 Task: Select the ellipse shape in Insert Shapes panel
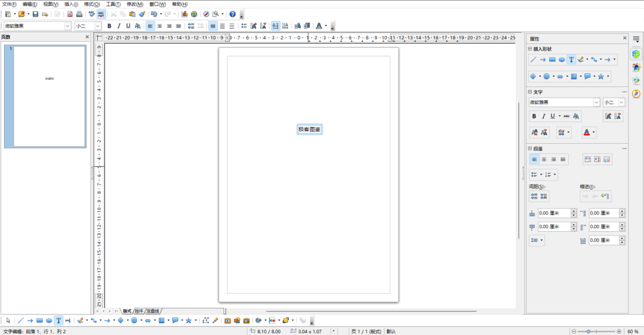pos(562,60)
